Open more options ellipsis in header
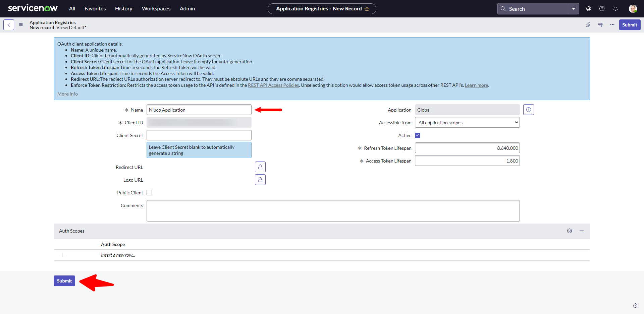Screen dimensions: 644x314 pyautogui.click(x=612, y=25)
